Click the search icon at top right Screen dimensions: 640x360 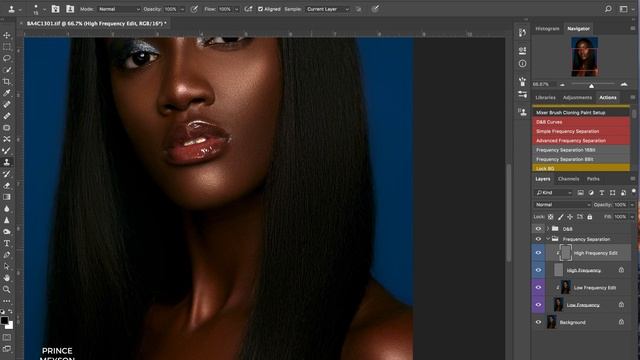click(x=608, y=9)
